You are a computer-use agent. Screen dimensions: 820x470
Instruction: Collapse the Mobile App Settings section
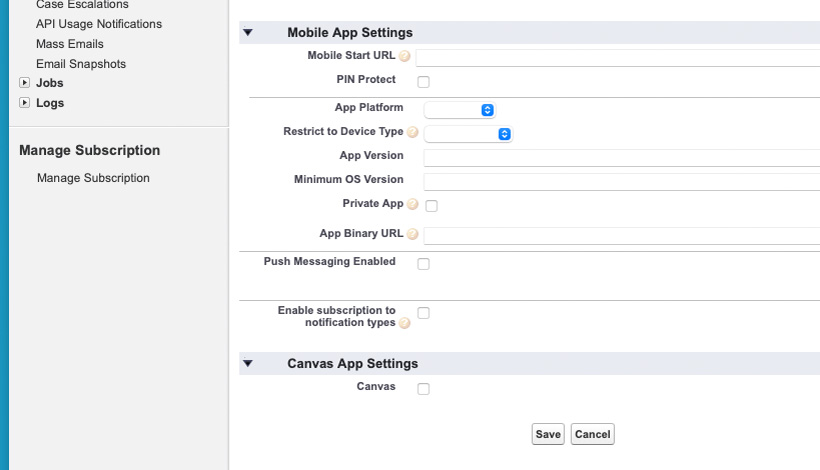click(x=248, y=32)
